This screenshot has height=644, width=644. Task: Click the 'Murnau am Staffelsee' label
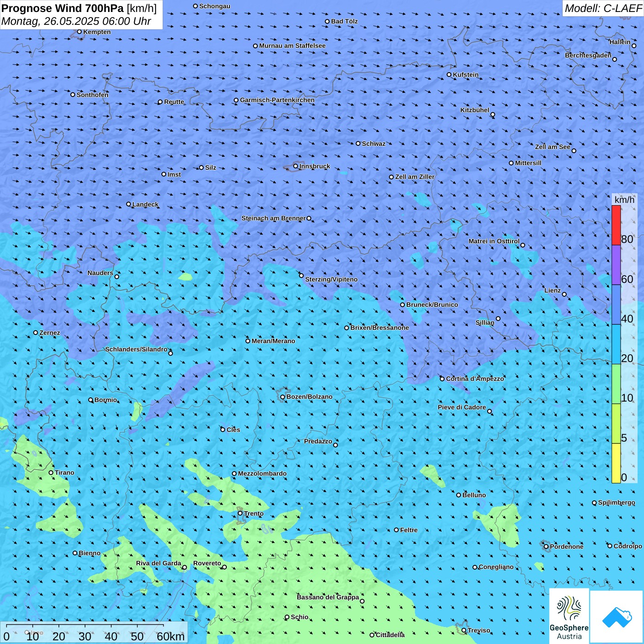click(292, 46)
